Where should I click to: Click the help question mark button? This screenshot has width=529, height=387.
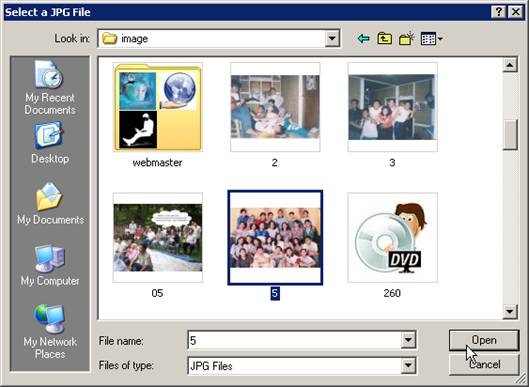499,12
